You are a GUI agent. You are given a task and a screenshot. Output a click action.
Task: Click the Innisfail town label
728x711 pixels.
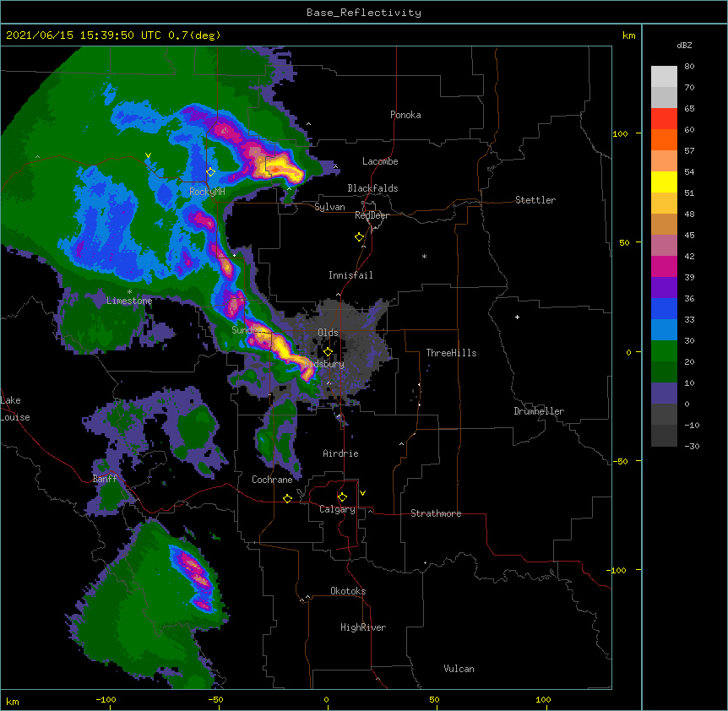coord(350,275)
